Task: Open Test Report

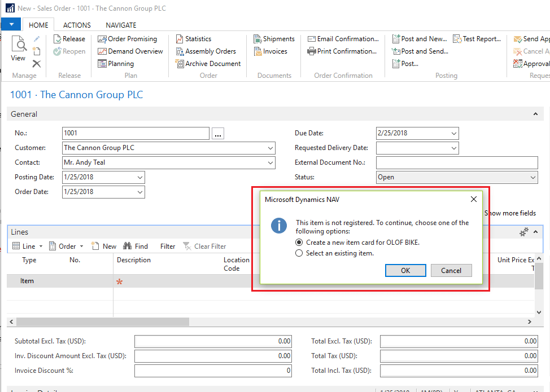Action: coord(477,39)
